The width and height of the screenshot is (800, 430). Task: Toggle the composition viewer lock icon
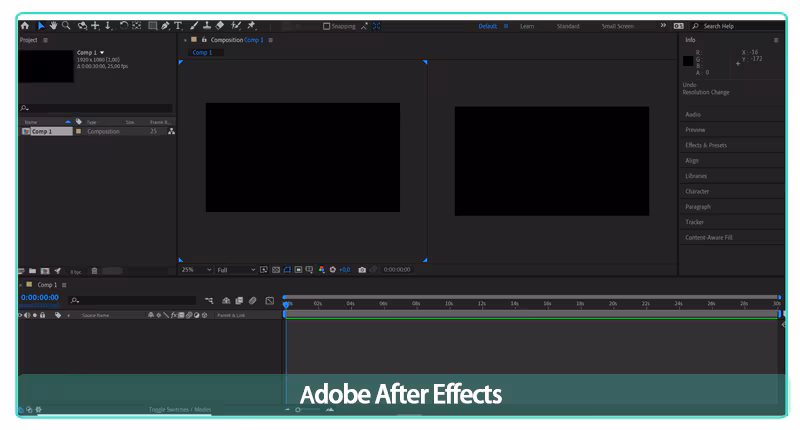(x=204, y=39)
